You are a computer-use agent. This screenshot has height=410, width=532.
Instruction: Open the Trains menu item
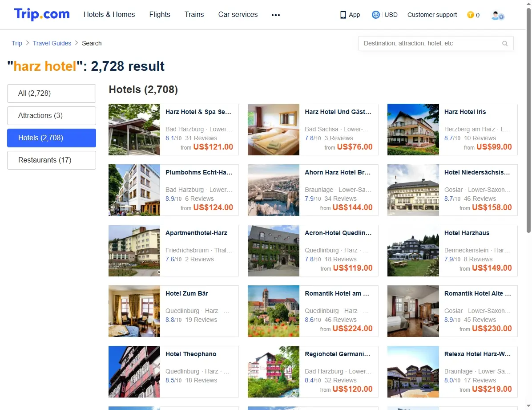pyautogui.click(x=194, y=15)
